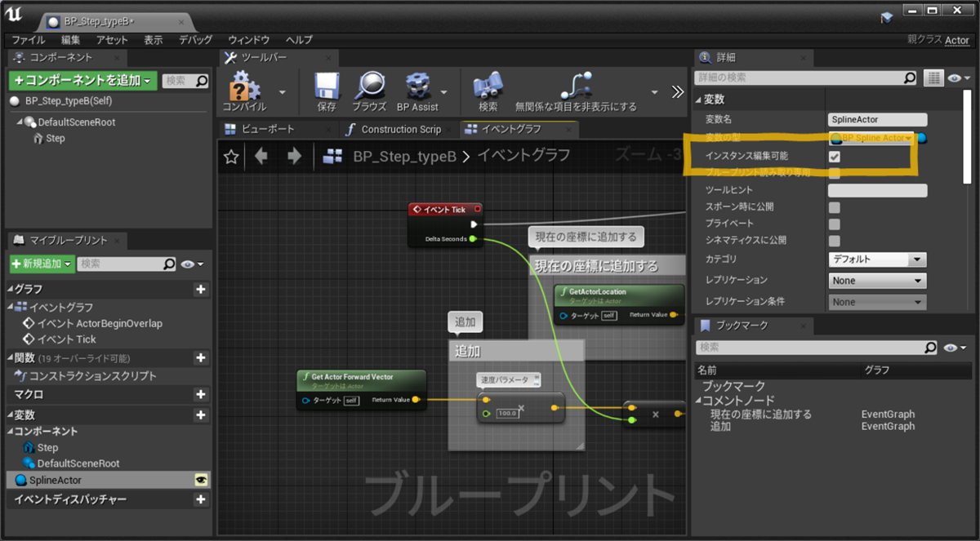Open the 変数の型 BP Spline Actor dropdown
This screenshot has width=980, height=541.
871,138
